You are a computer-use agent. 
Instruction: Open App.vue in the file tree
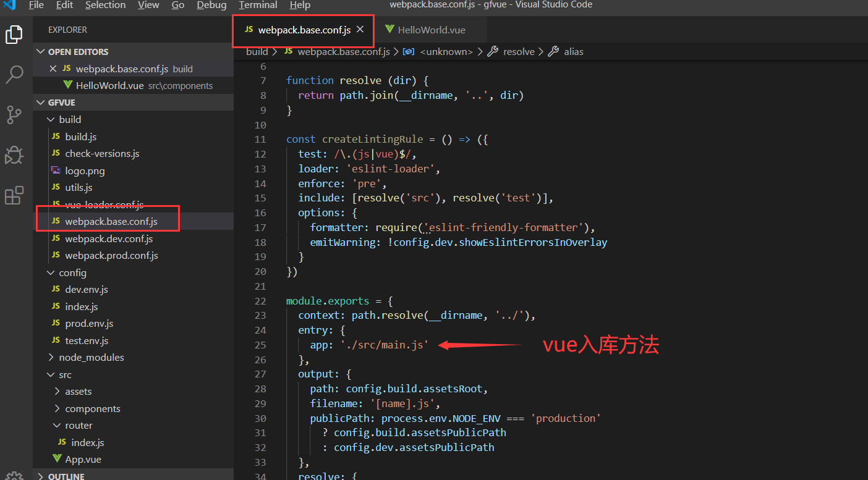[83, 459]
